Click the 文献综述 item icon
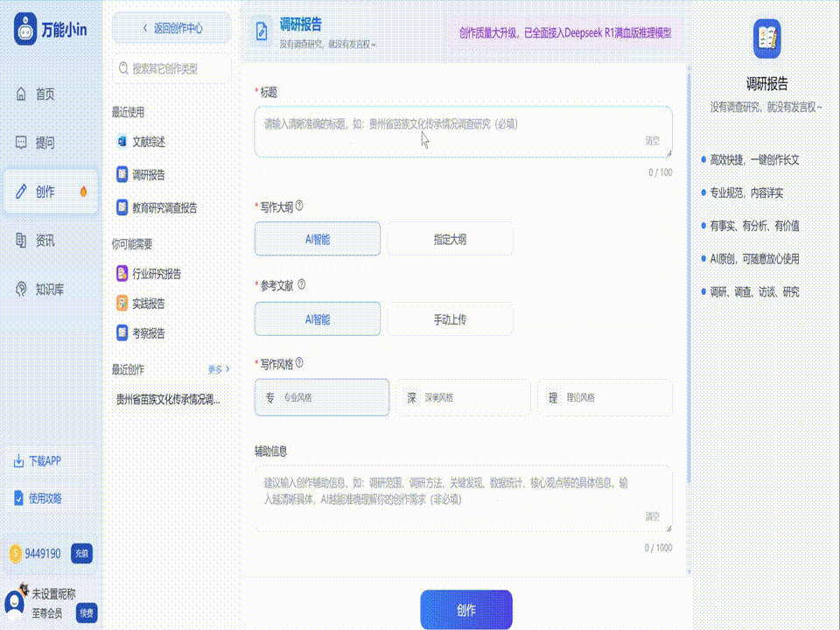Image resolution: width=840 pixels, height=630 pixels. (x=122, y=142)
